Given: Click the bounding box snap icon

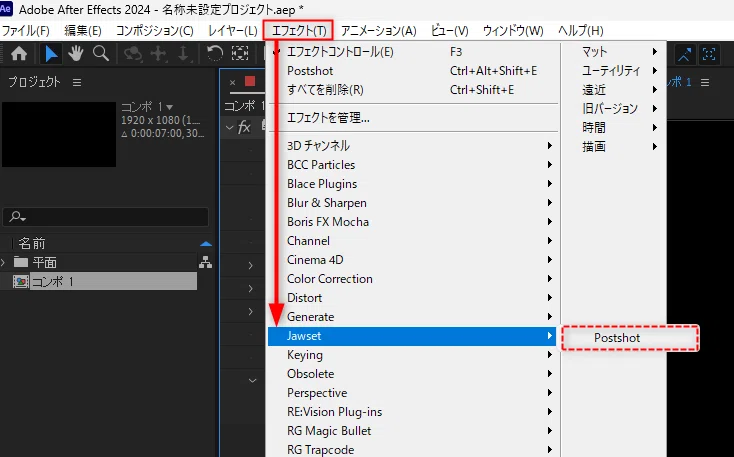Looking at the screenshot, I should (x=709, y=54).
